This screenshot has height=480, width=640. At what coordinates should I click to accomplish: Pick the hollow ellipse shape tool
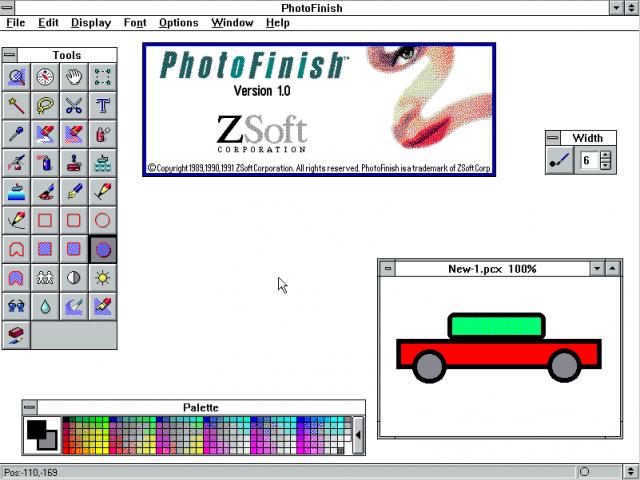[x=103, y=220]
